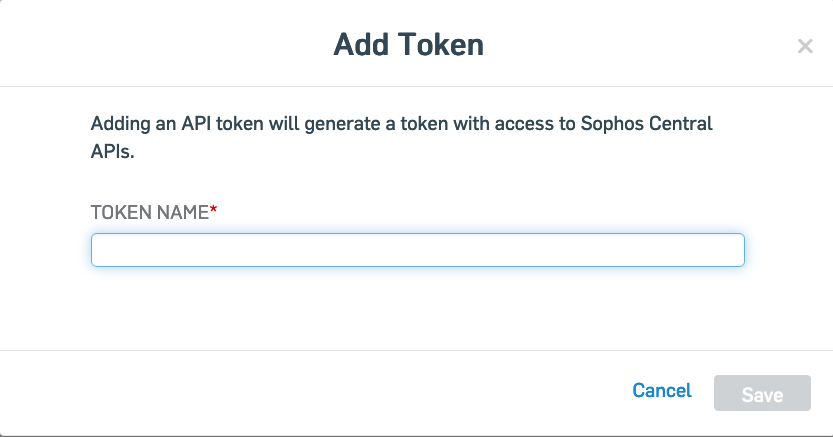Image resolution: width=833 pixels, height=437 pixels.
Task: Click the Add Token dialog title
Action: coord(408,44)
